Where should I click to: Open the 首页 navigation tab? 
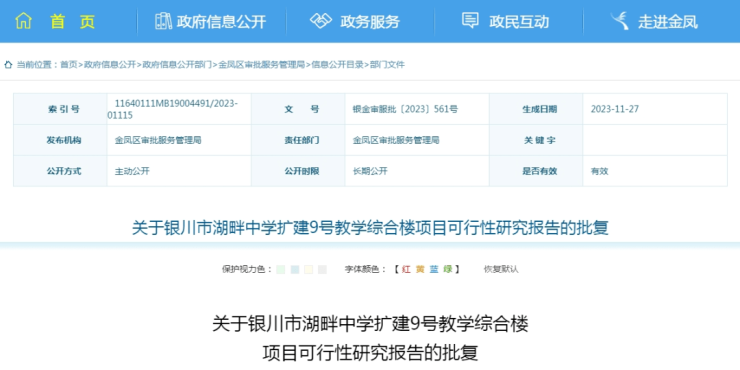point(73,22)
